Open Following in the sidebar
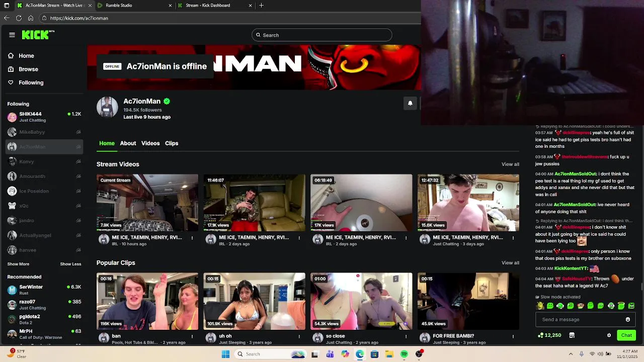 (26, 82)
